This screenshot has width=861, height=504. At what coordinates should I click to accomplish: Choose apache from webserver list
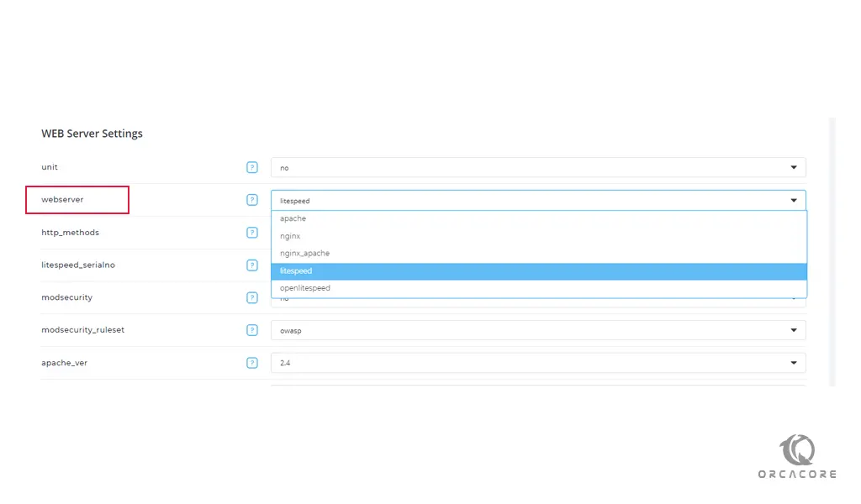coord(539,218)
